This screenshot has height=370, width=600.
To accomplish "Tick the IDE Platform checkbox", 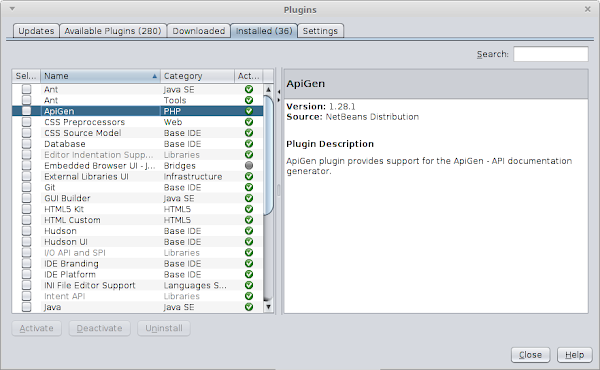I will point(26,274).
